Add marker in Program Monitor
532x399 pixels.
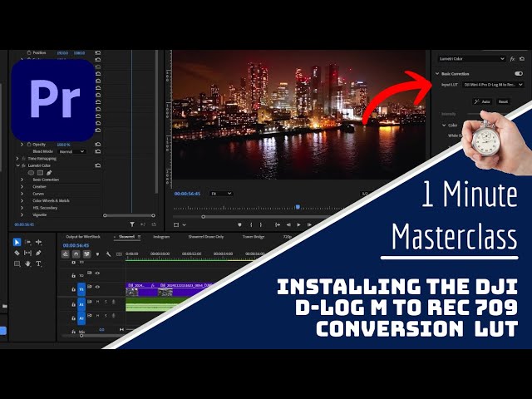[239, 224]
